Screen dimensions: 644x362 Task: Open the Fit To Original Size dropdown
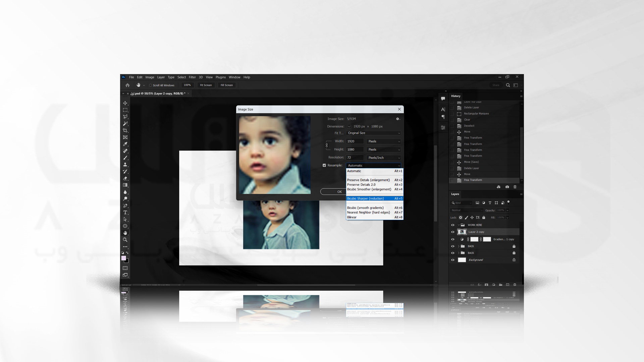tap(374, 133)
